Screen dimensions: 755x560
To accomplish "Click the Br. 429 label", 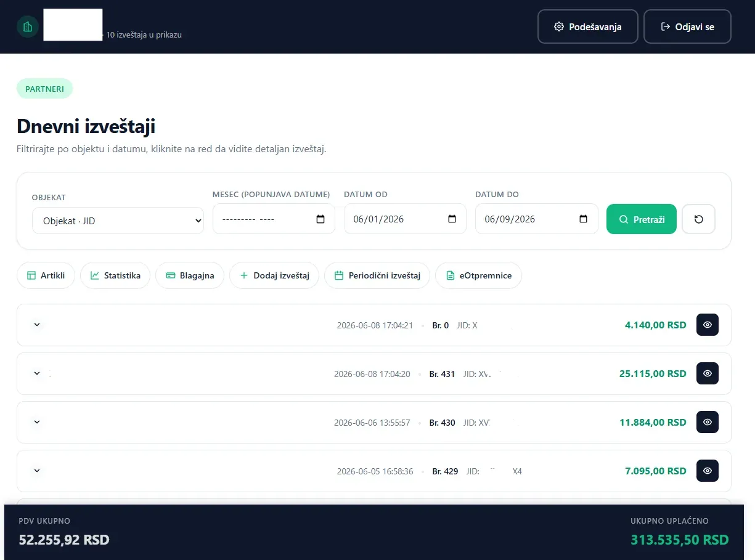I will click(x=445, y=471).
